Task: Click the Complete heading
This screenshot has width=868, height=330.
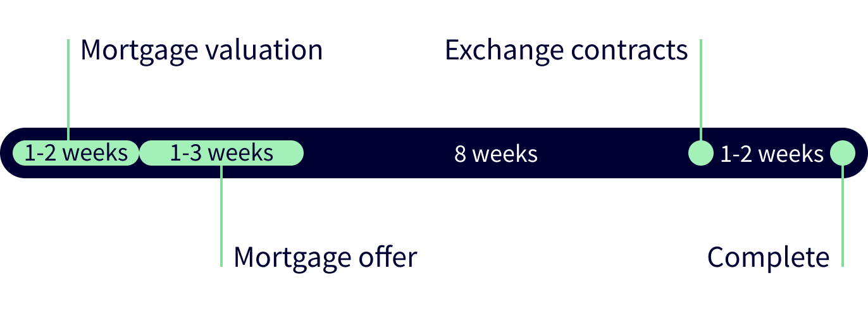Action: click(768, 257)
